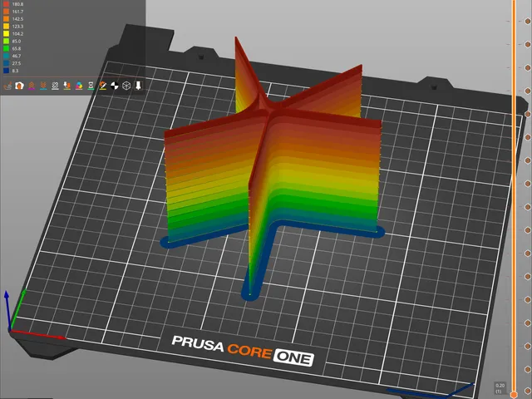Select the 27.5 legend value
This screenshot has width=532, height=399.
pos(17,63)
